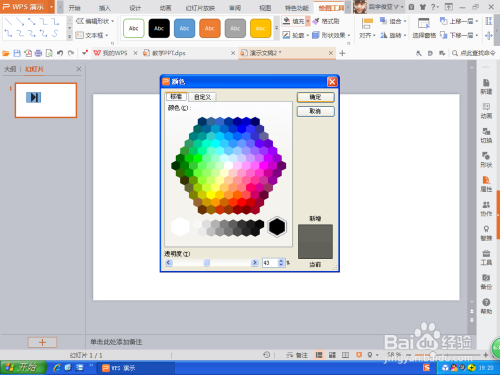Click the 填充 (Fill) button
This screenshot has width=500, height=375.
pyautogui.click(x=294, y=21)
